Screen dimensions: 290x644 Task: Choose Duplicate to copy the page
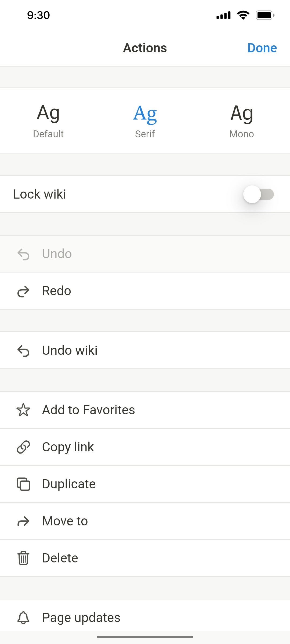click(x=68, y=484)
